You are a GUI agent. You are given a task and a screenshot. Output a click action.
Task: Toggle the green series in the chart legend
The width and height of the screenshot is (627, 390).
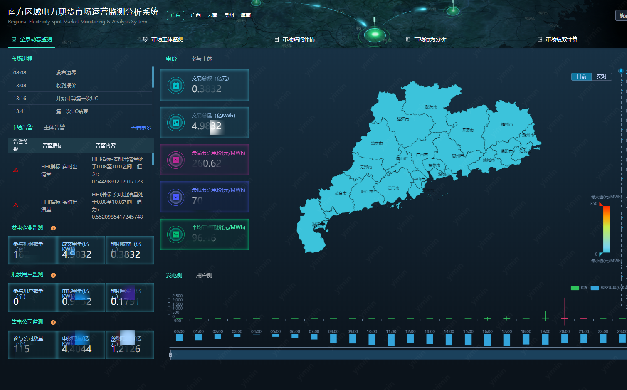(x=575, y=288)
